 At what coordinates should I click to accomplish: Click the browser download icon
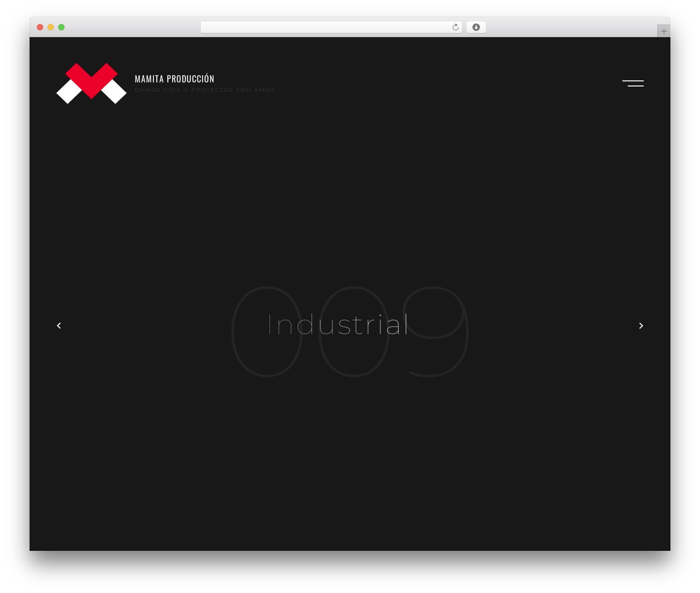[476, 27]
